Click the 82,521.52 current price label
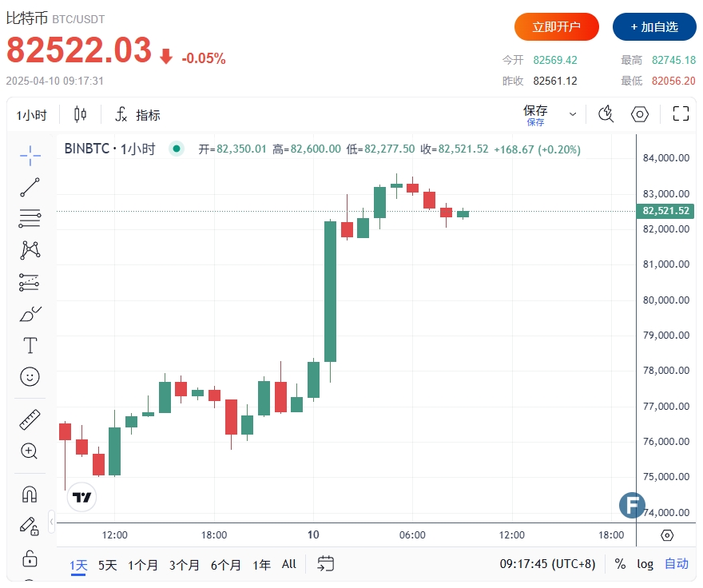703x588 pixels. pos(665,211)
